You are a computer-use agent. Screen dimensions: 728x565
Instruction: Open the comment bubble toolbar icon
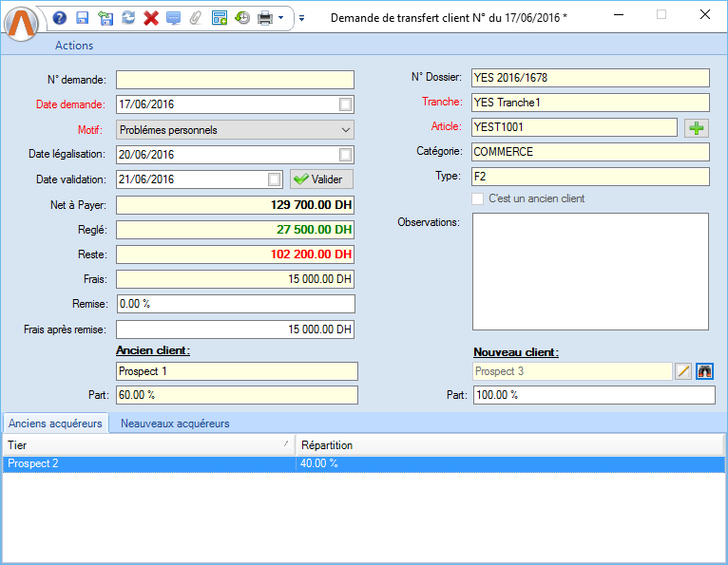tap(173, 18)
